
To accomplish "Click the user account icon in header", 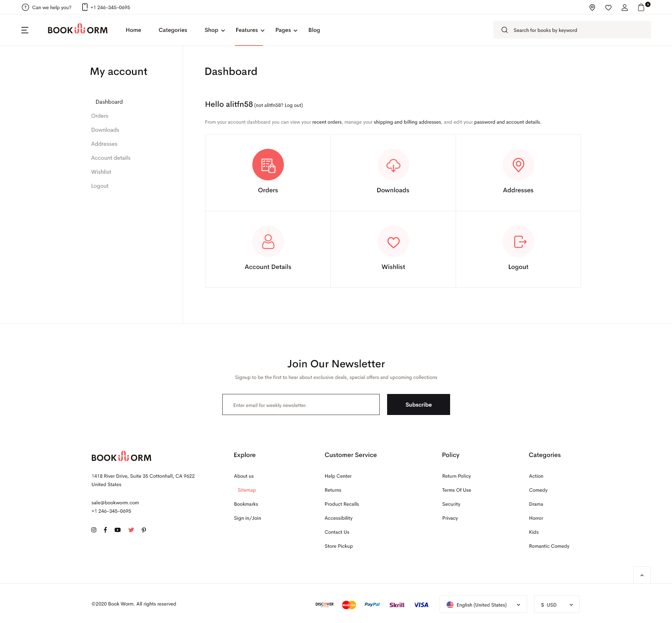I will click(x=624, y=7).
